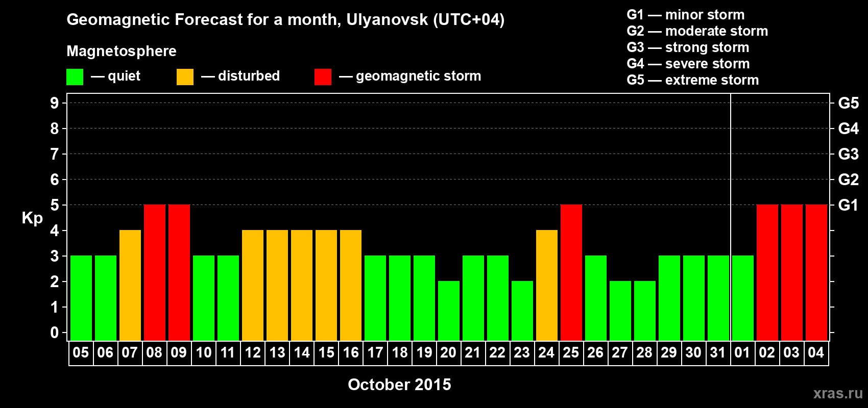
Task: Click the 'G3 — strong storm' legend line
Action: coord(688,47)
